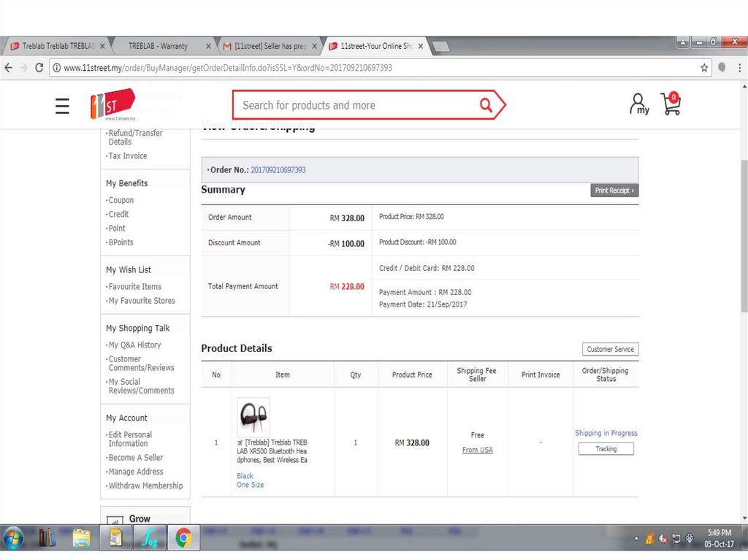Screen dimensions: 748x560
Task: Open the My account profile icon
Action: pyautogui.click(x=638, y=104)
